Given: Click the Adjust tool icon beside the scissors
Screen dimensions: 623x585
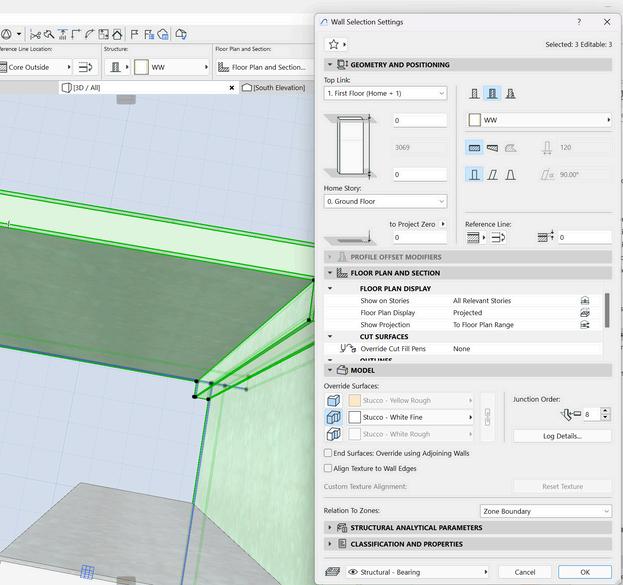Looking at the screenshot, I should tap(49, 35).
